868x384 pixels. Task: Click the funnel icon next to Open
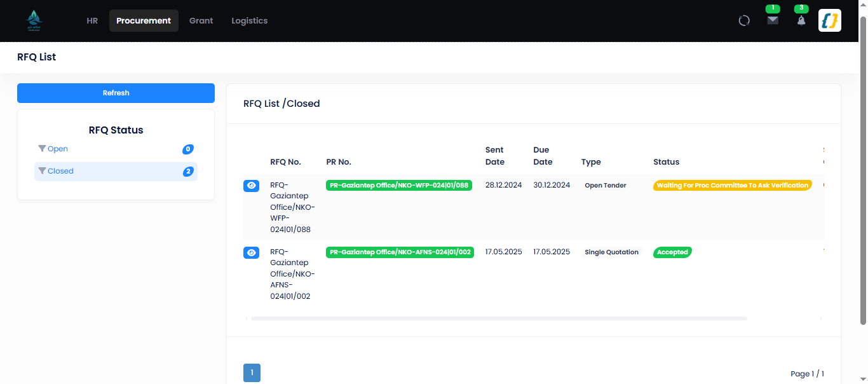42,149
